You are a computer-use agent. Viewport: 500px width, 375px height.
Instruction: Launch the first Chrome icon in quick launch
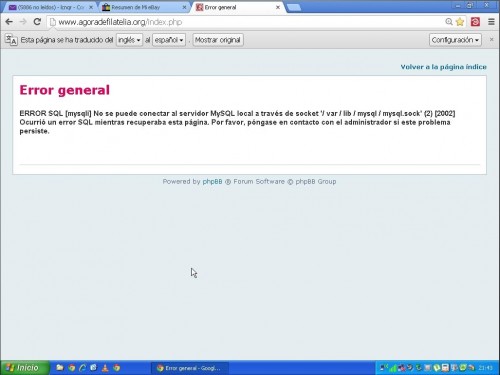(x=71, y=368)
